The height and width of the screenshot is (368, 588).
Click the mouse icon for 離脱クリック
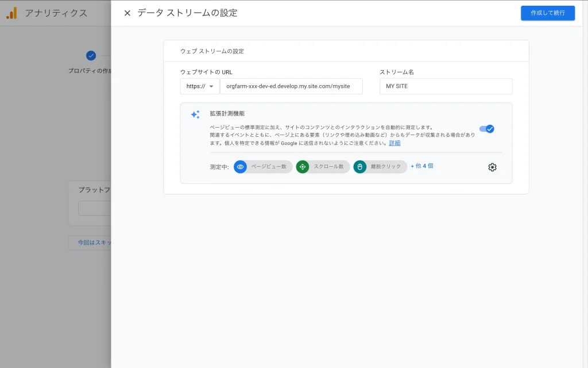[x=360, y=167]
